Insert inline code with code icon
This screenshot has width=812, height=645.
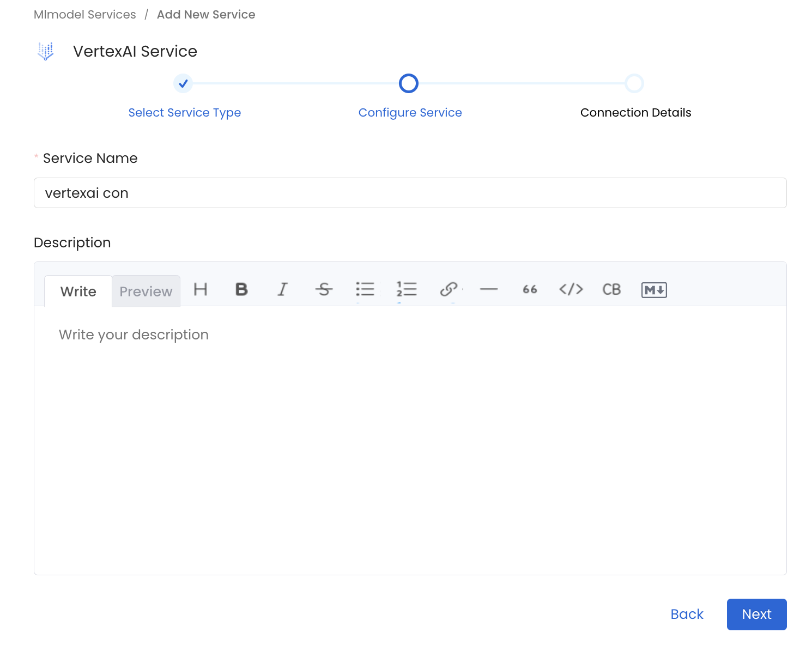point(571,289)
